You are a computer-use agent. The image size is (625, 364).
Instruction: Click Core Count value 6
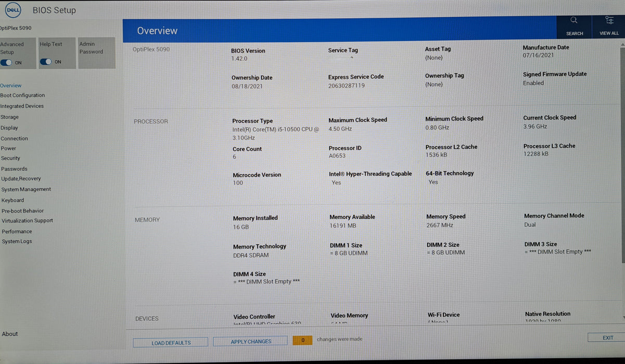click(234, 157)
